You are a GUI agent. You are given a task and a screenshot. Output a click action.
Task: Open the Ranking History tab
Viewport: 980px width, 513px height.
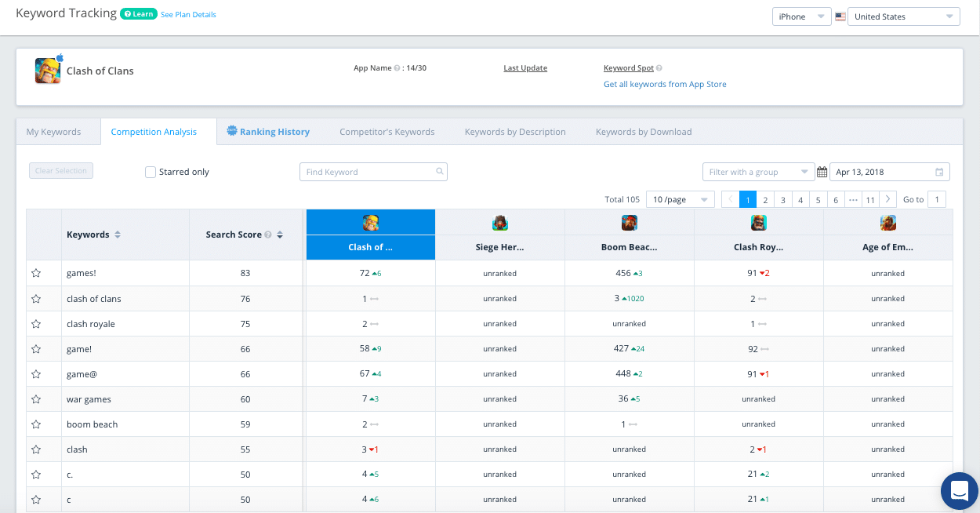(x=268, y=132)
